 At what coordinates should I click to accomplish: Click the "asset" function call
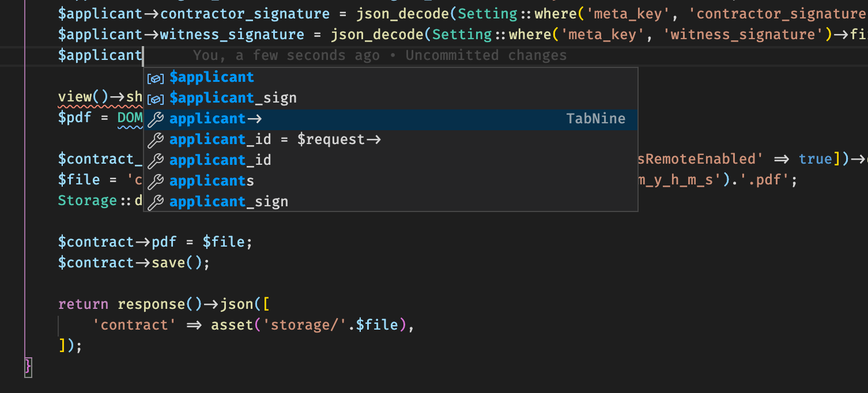click(232, 325)
